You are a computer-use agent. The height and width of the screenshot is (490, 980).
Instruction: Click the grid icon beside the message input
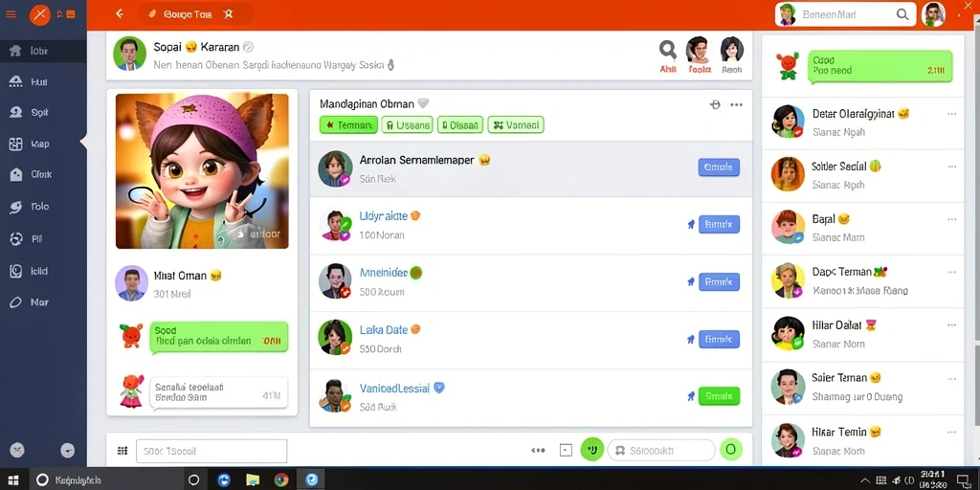click(122, 451)
